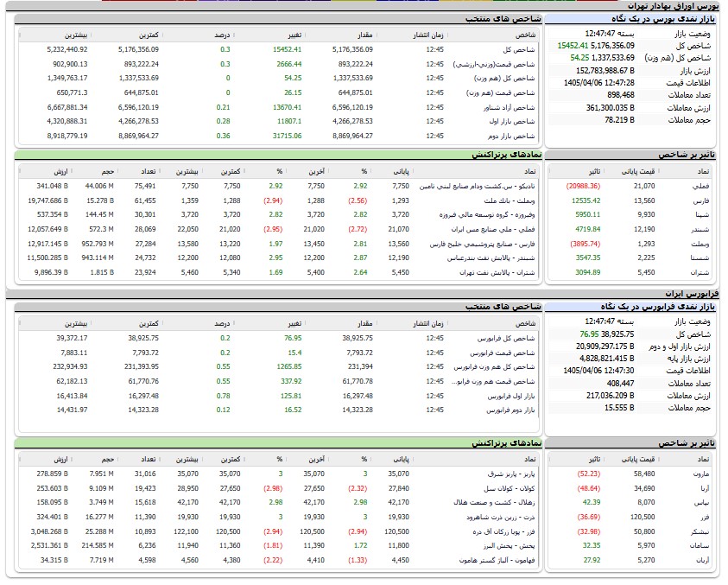Select شاخص آزاد شناور index

coord(279,107)
